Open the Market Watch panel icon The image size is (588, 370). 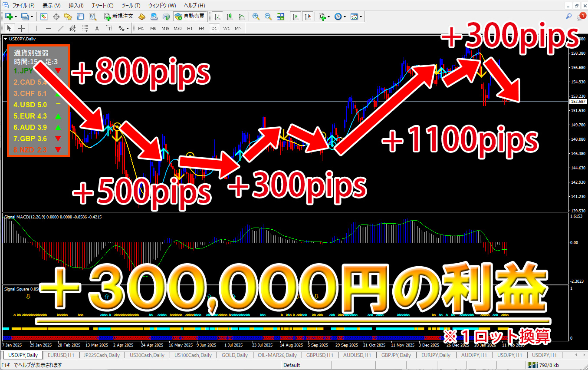tap(44, 17)
